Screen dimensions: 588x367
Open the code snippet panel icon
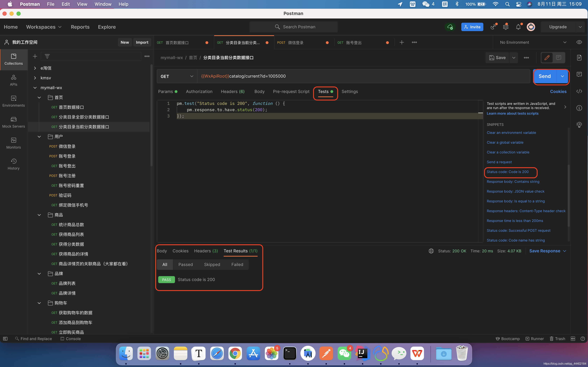tap(579, 91)
